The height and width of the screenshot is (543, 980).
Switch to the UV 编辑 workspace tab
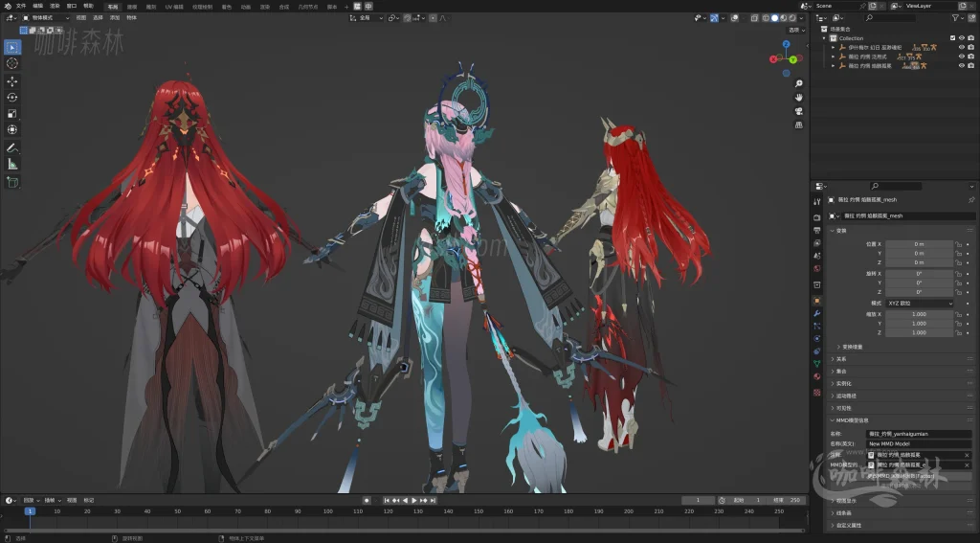pyautogui.click(x=174, y=7)
